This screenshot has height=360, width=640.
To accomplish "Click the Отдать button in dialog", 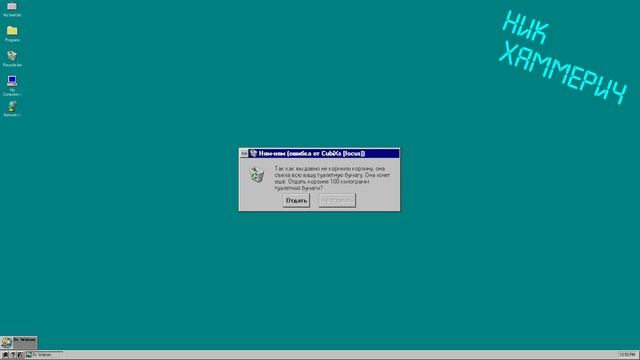I will [296, 200].
